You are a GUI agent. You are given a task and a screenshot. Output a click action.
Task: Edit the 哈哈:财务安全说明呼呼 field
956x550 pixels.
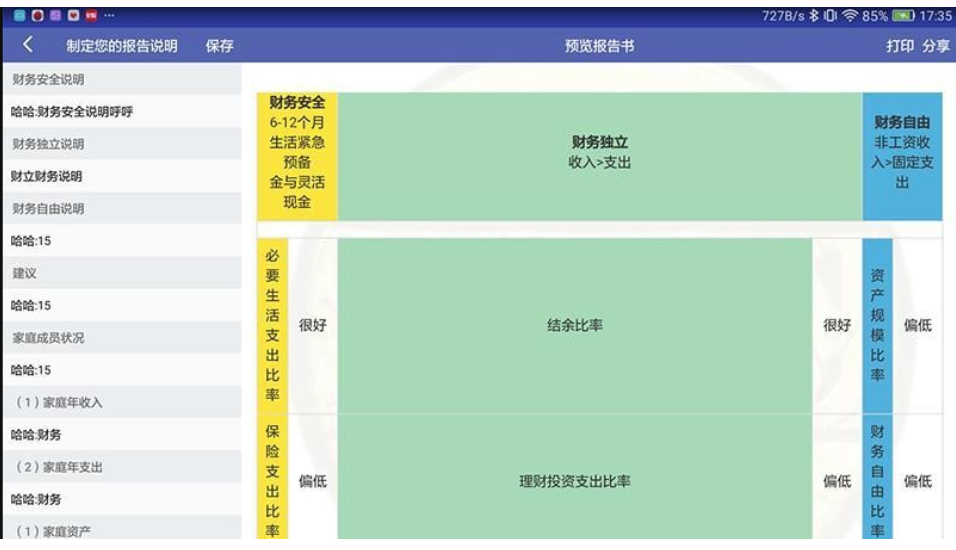122,112
